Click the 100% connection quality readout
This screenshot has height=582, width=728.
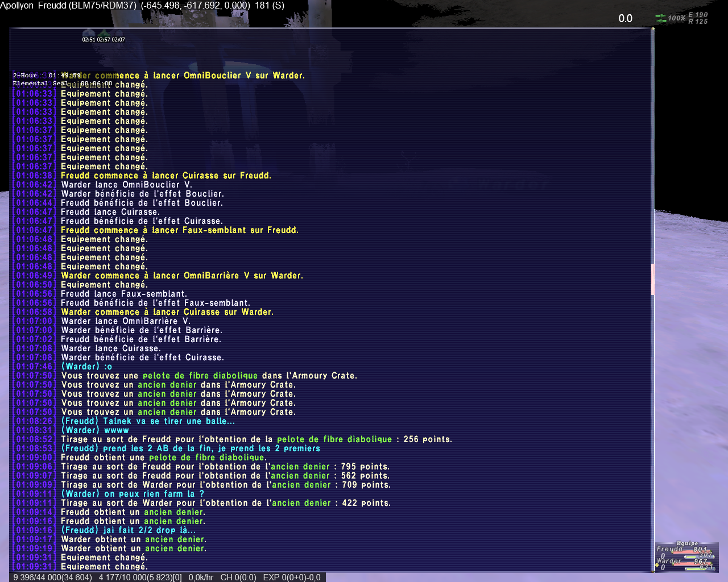pos(676,18)
